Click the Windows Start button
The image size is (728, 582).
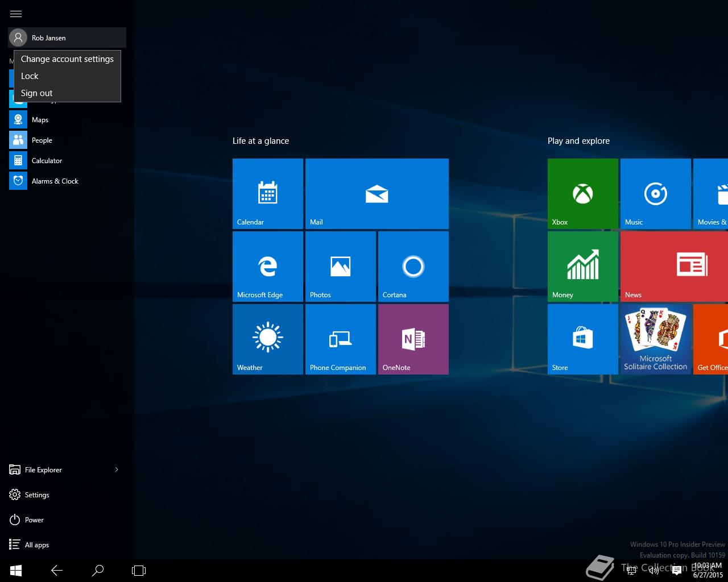[x=16, y=571]
